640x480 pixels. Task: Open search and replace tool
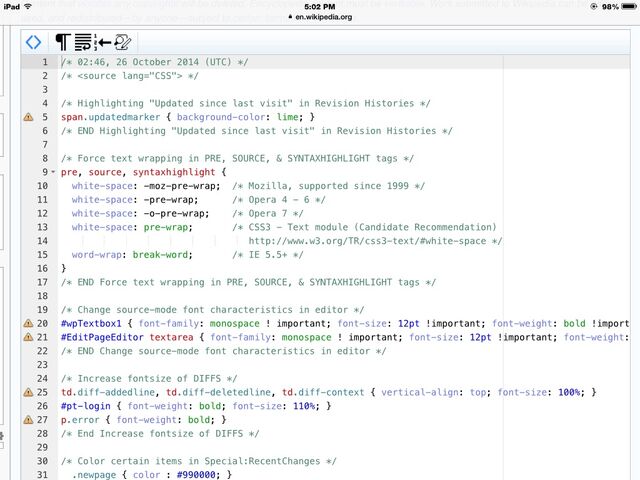122,42
